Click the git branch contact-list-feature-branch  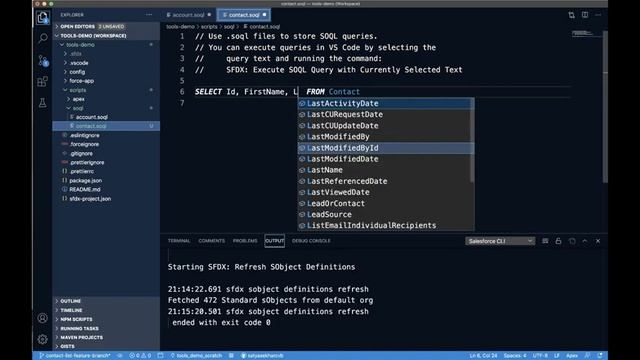click(75, 356)
